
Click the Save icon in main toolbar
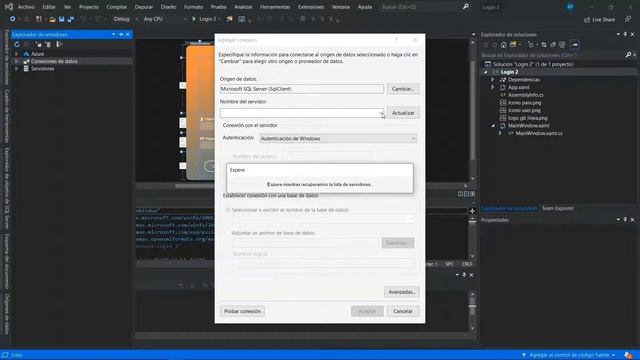click(62, 19)
